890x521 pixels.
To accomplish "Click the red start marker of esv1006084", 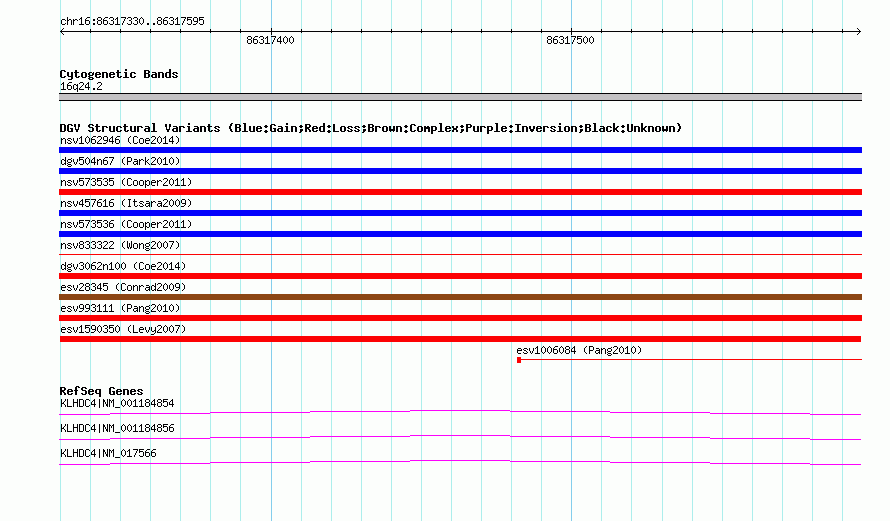I will 519,360.
